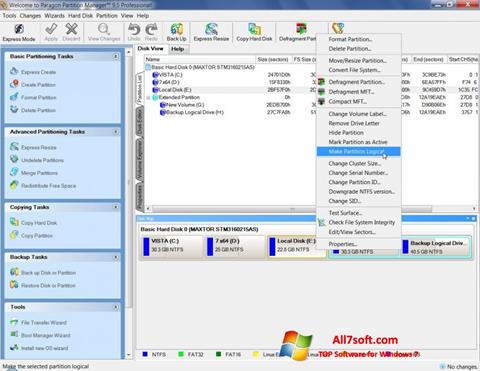
Task: Click the Redo arrow icon
Action: click(x=151, y=29)
